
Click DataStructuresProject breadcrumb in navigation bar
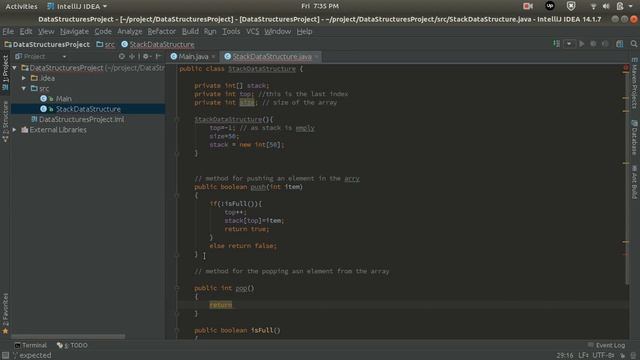coord(47,44)
